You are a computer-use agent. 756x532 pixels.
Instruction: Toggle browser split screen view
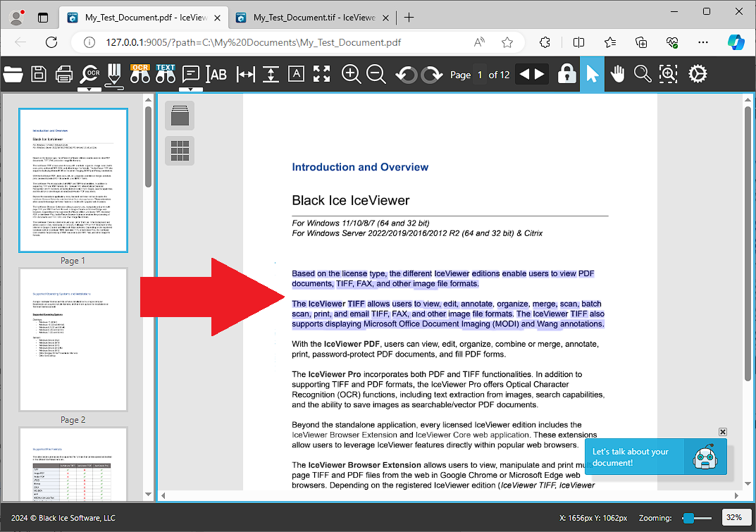tap(578, 42)
